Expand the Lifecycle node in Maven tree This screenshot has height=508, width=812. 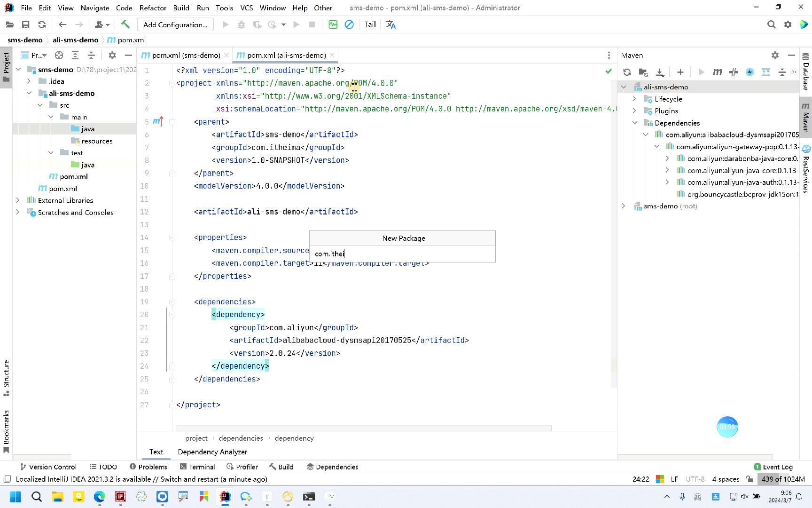(x=634, y=99)
